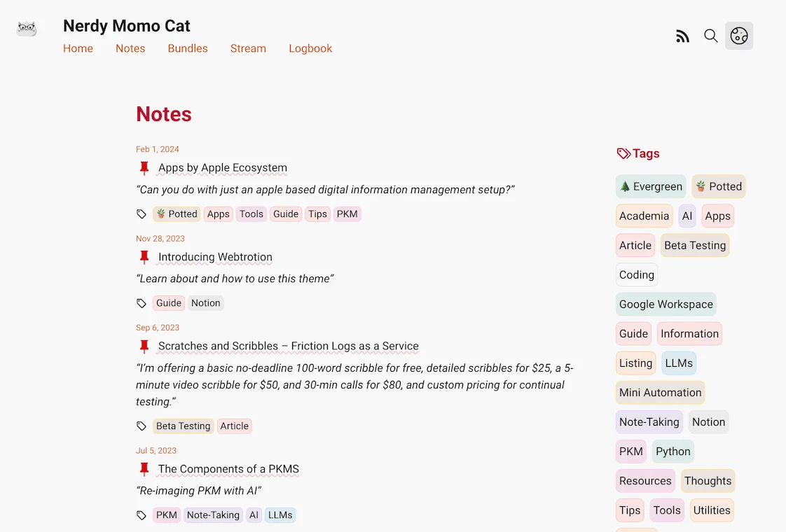Viewport: 786px width, 532px height.
Task: Filter by the Evergreen tag in sidebar
Action: coord(651,187)
